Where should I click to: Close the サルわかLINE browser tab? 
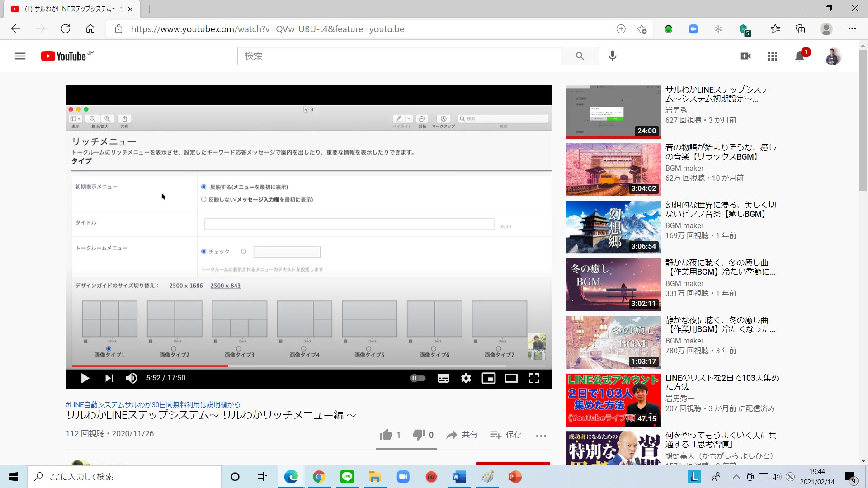click(130, 9)
